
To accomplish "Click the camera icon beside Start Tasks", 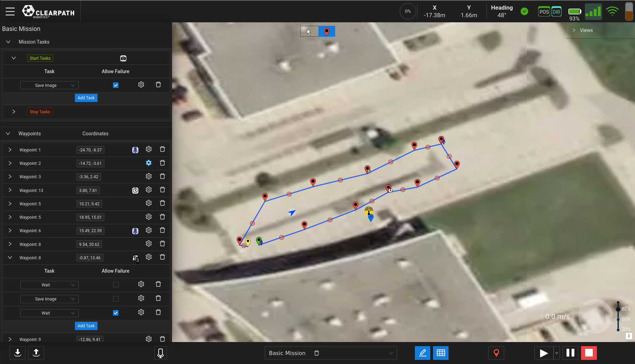I will point(123,58).
